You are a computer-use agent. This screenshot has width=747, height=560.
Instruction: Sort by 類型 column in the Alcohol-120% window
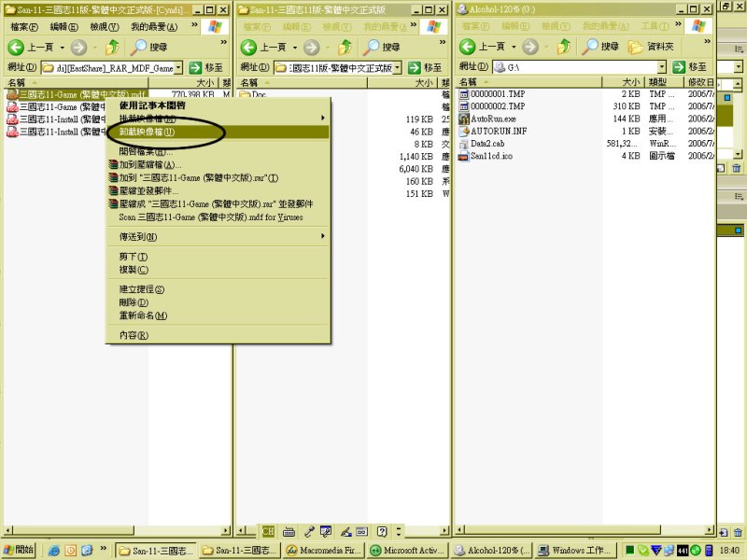[x=664, y=82]
